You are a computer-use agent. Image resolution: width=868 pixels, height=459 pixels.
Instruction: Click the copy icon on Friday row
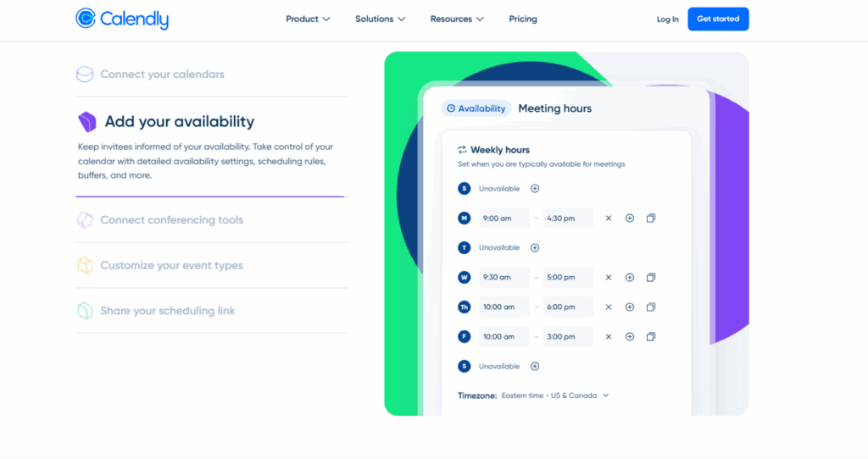point(651,337)
